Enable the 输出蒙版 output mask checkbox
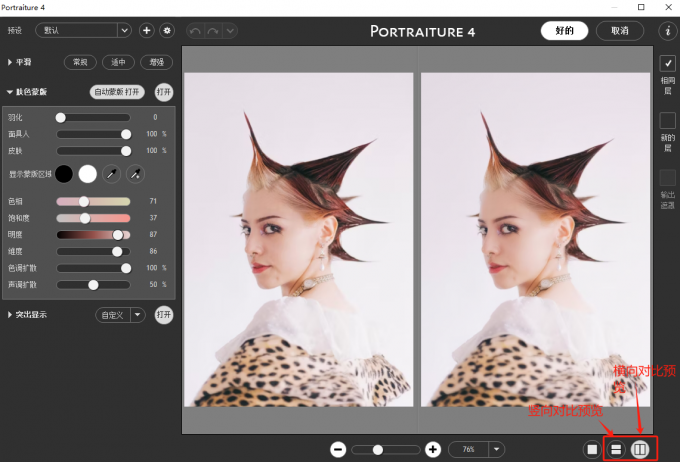This screenshot has width=680, height=462. click(x=667, y=178)
